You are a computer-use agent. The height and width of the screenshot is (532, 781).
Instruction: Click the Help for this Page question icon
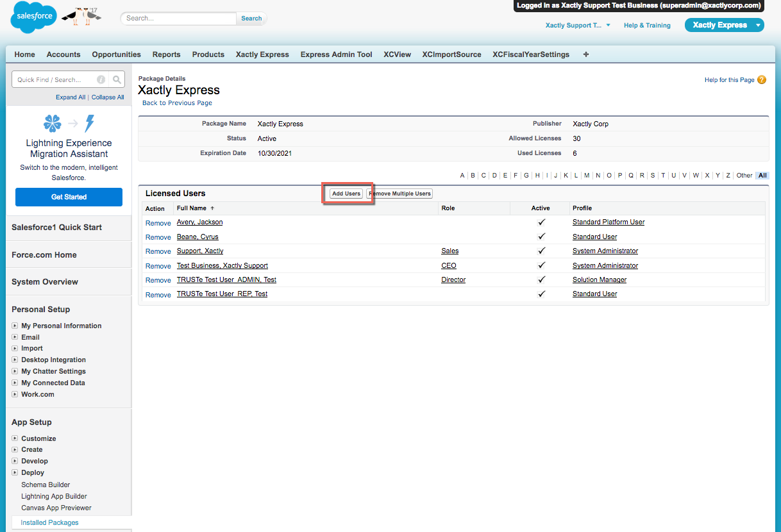(x=762, y=80)
